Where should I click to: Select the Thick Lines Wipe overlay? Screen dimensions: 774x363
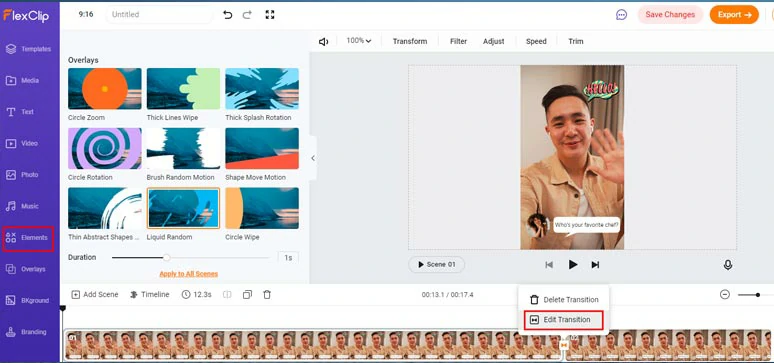click(183, 89)
